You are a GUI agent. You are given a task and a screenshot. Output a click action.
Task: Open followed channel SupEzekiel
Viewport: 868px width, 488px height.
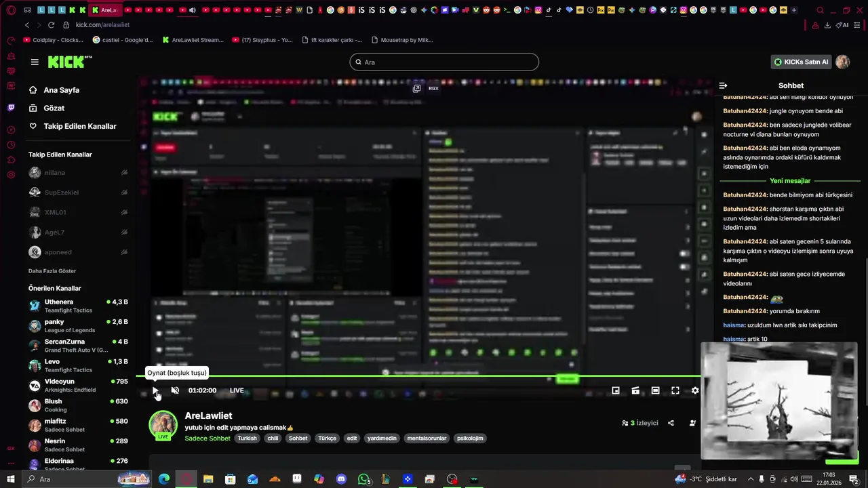pos(78,192)
